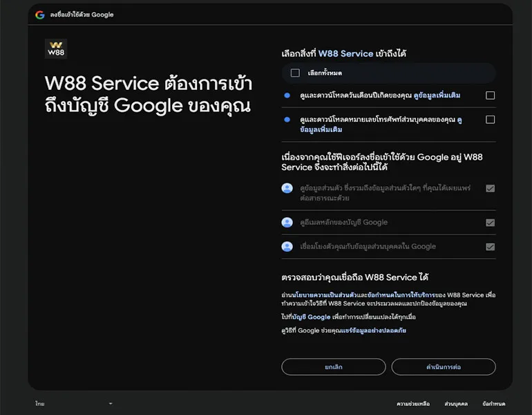Open ข้อกำหนด (terms) footer link

click(x=494, y=404)
